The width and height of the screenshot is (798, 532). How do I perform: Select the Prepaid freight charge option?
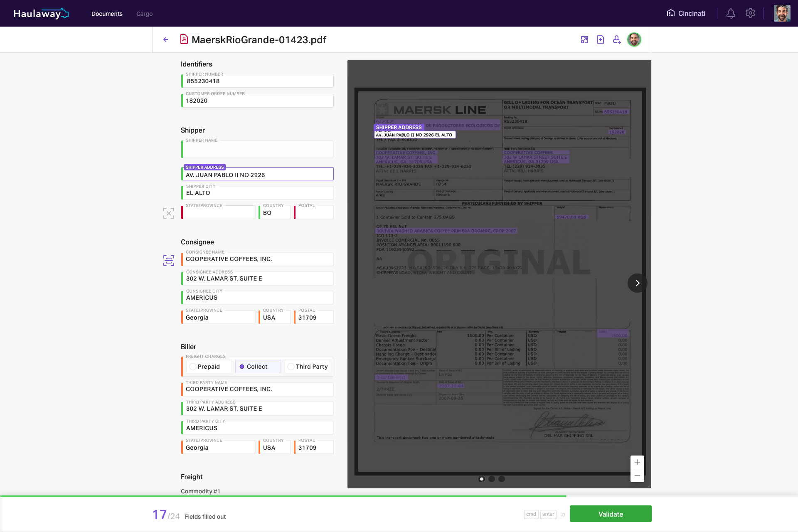(x=209, y=367)
